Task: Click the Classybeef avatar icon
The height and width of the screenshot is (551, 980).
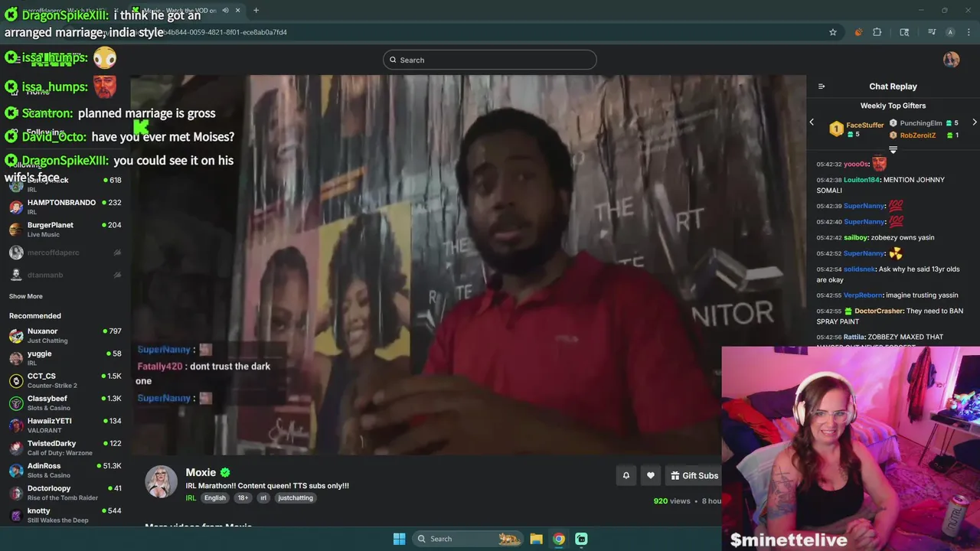Action: point(16,403)
